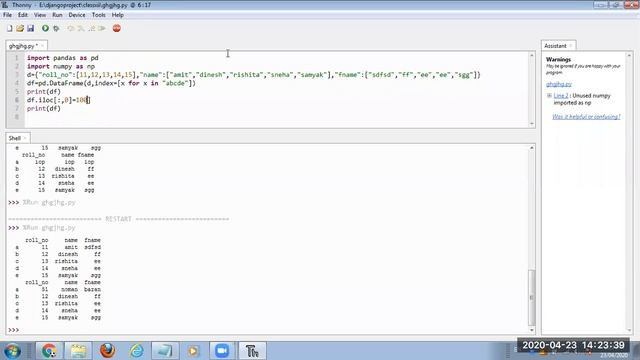Open the File menu
640x360 pixels.
coord(7,15)
